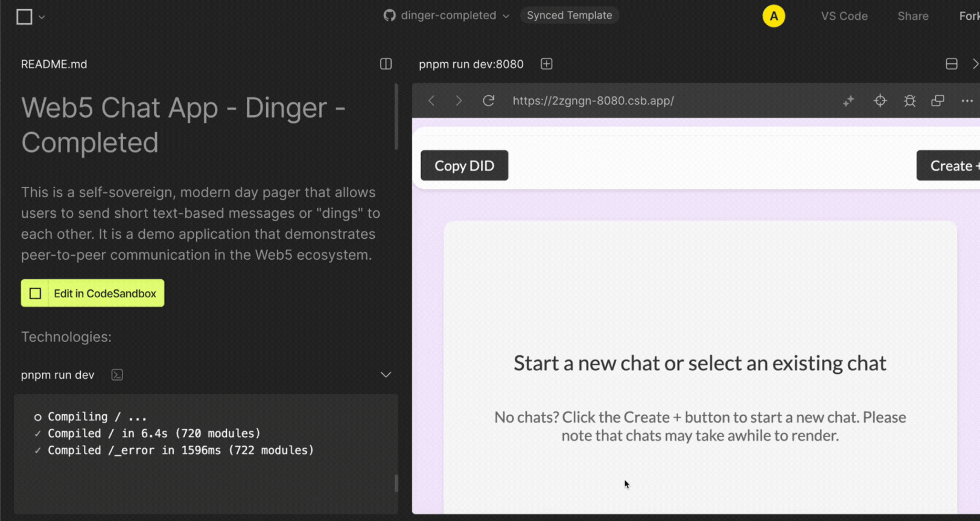Go back in the preview browser
Screen dimensions: 980x521
click(x=431, y=101)
